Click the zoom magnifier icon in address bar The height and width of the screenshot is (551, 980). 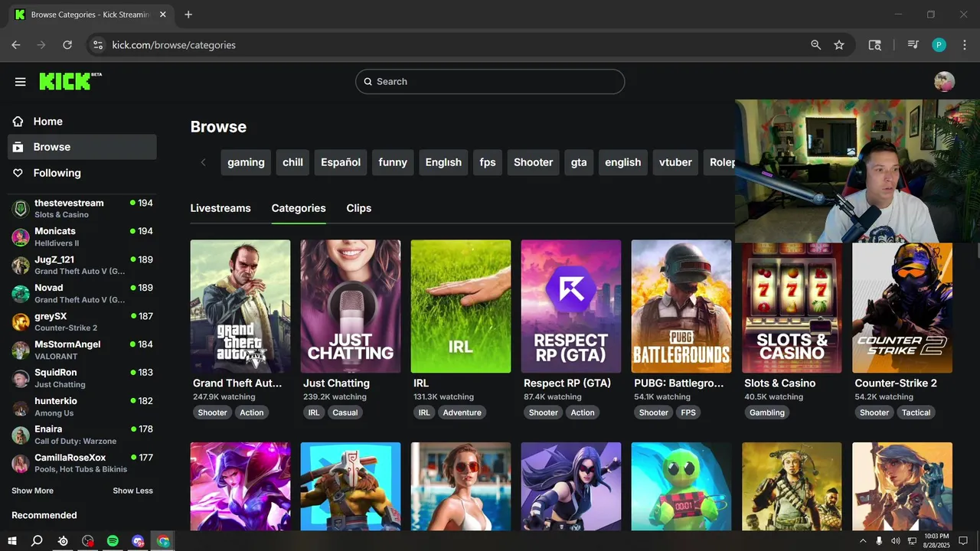click(x=816, y=45)
